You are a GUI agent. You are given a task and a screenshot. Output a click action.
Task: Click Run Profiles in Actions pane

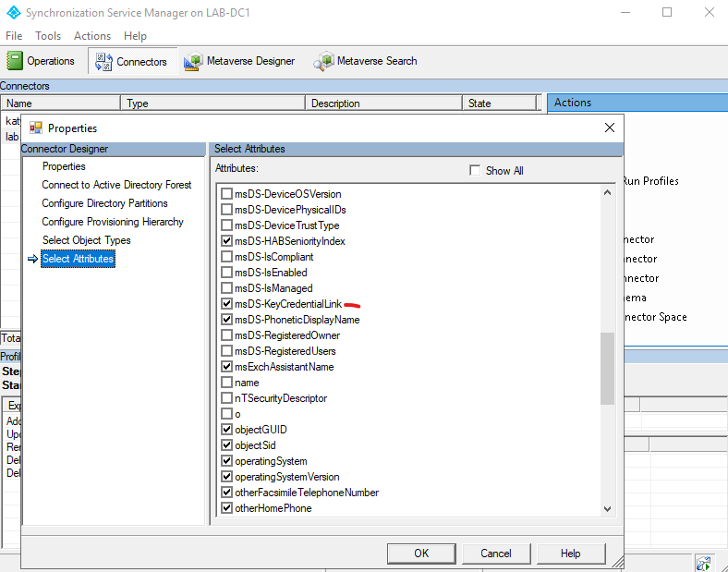coord(651,181)
